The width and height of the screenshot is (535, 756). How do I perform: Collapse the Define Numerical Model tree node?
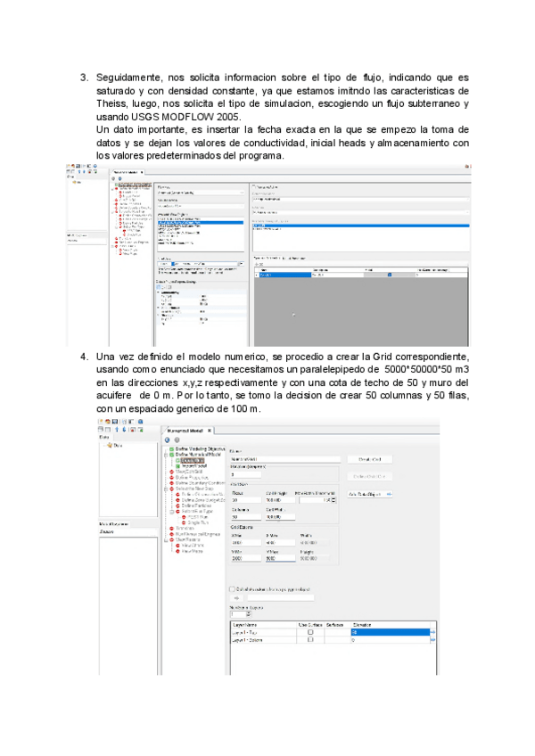pyautogui.click(x=166, y=455)
